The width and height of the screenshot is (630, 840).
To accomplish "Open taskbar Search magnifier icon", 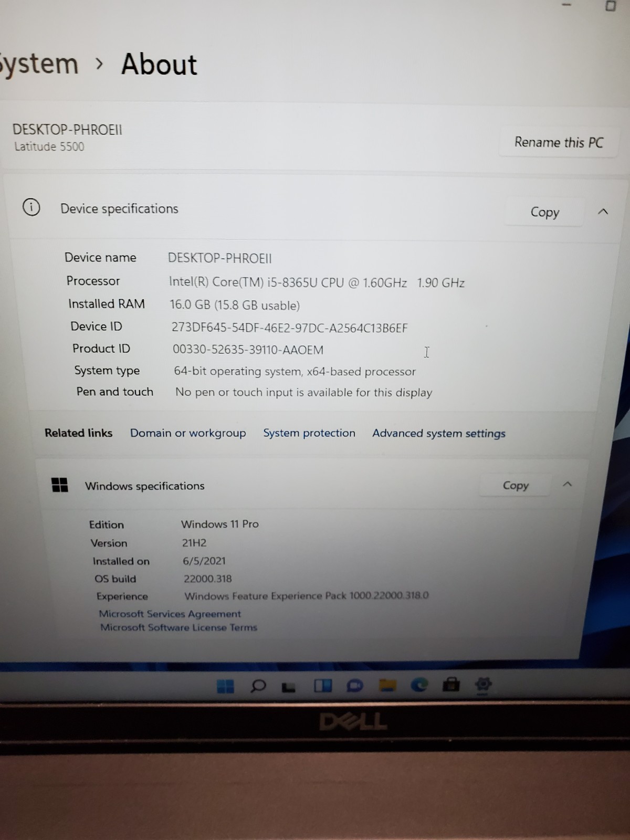I will pos(258,686).
